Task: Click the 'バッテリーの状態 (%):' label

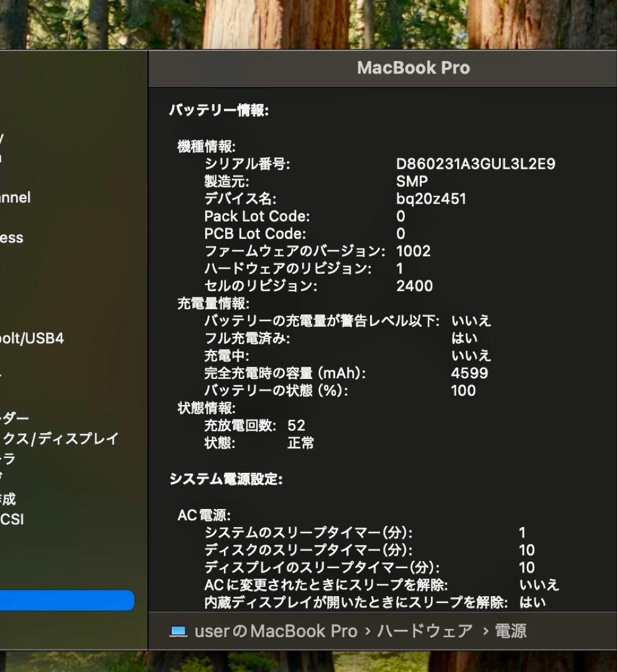Action: tap(276, 391)
